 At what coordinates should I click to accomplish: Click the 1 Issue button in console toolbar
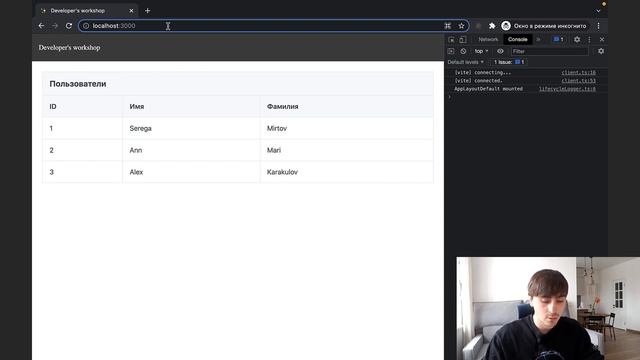[x=509, y=62]
